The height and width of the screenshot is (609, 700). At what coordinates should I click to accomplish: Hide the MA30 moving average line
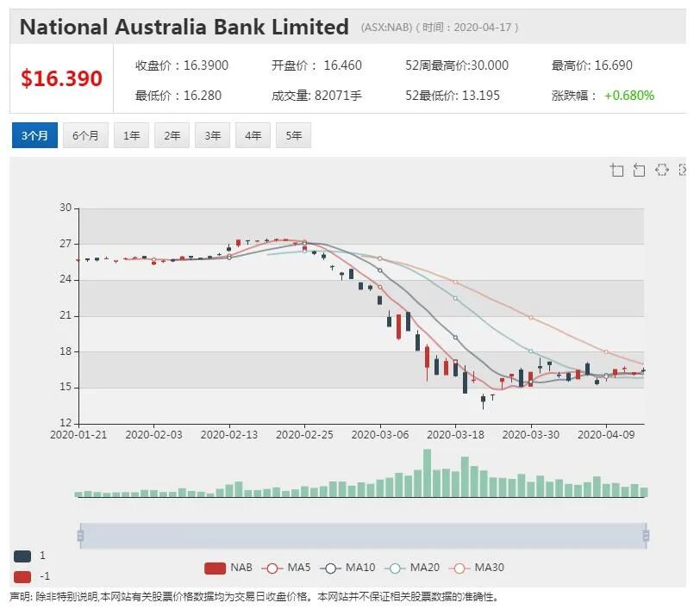[x=477, y=568]
